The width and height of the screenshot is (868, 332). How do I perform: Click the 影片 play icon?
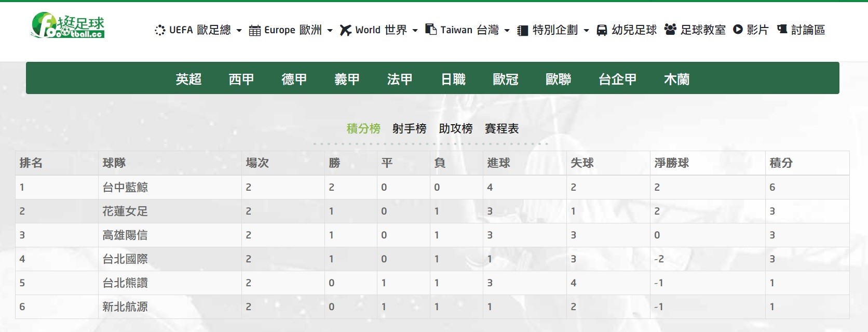coord(738,30)
